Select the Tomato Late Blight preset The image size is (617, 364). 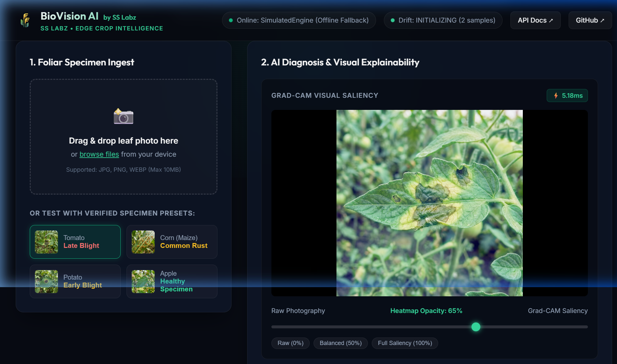[75, 242]
